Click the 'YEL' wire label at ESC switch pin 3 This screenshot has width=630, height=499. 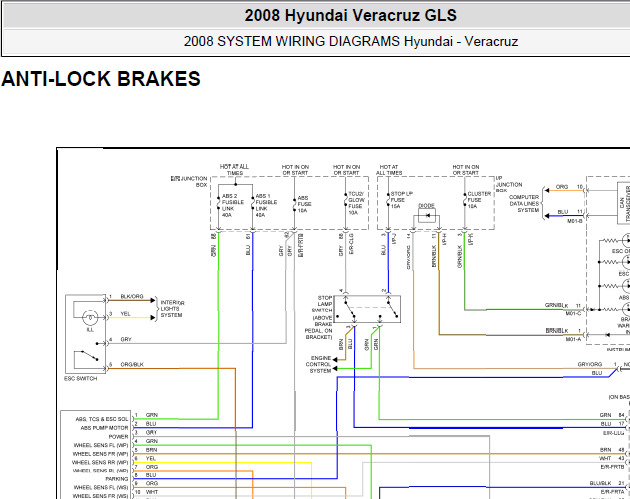point(125,314)
